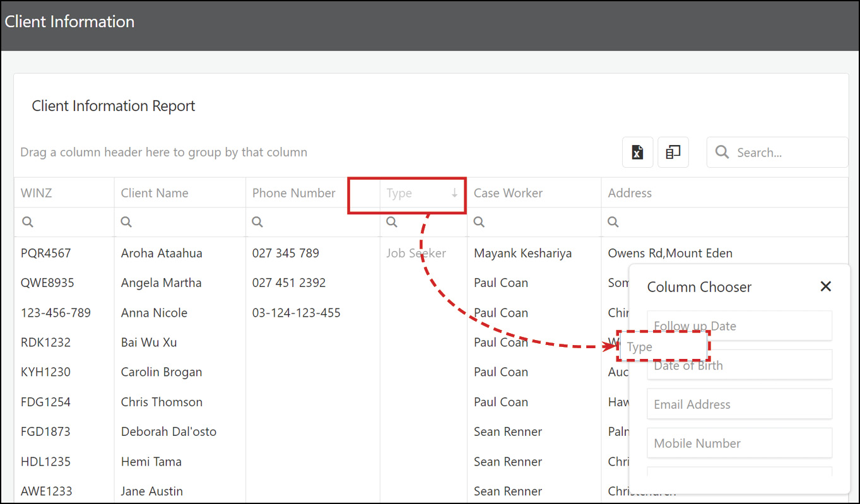This screenshot has width=860, height=504.
Task: Click the Client Information page header
Action: point(69,21)
